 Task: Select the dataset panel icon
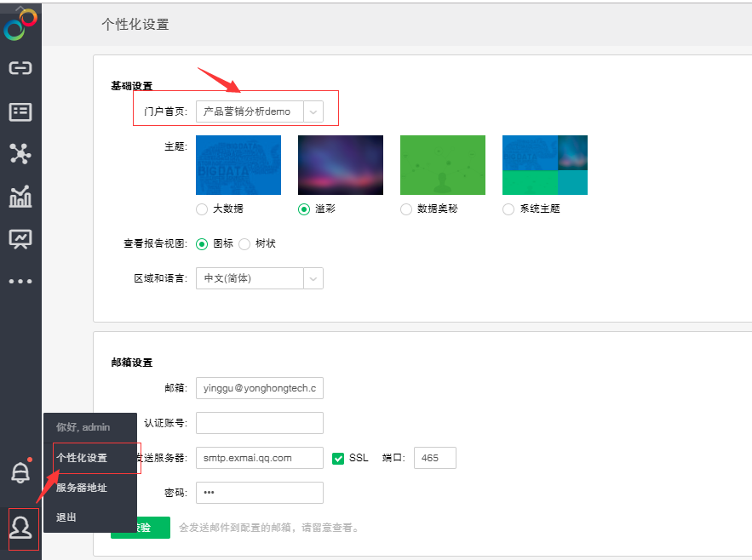click(19, 111)
